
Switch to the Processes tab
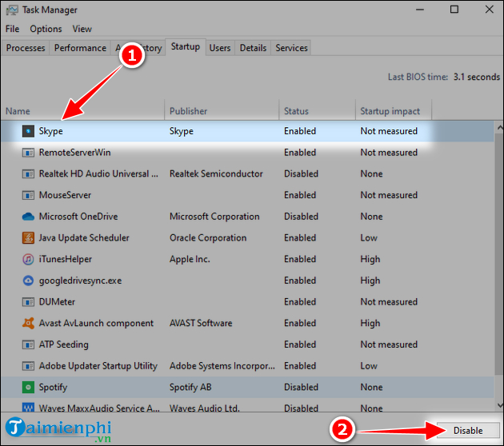(x=26, y=48)
